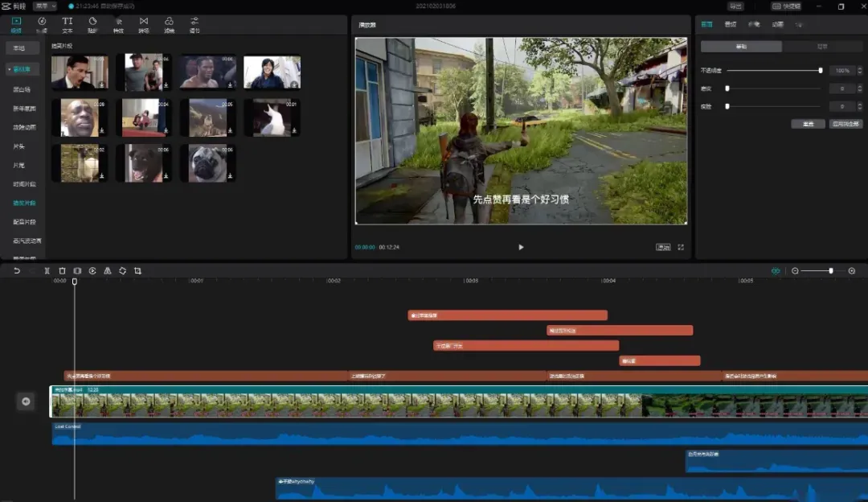Enter fullscreen preview with expand icon

681,247
